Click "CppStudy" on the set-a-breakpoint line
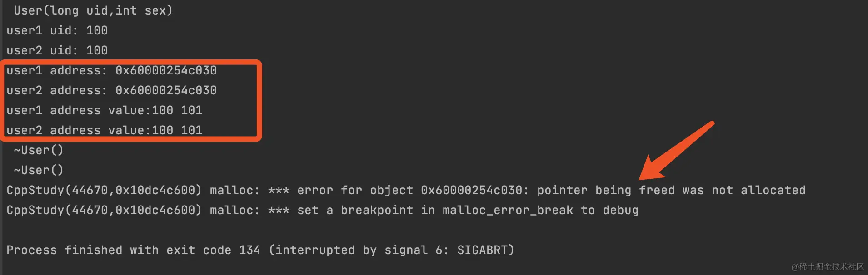 pyautogui.click(x=35, y=210)
